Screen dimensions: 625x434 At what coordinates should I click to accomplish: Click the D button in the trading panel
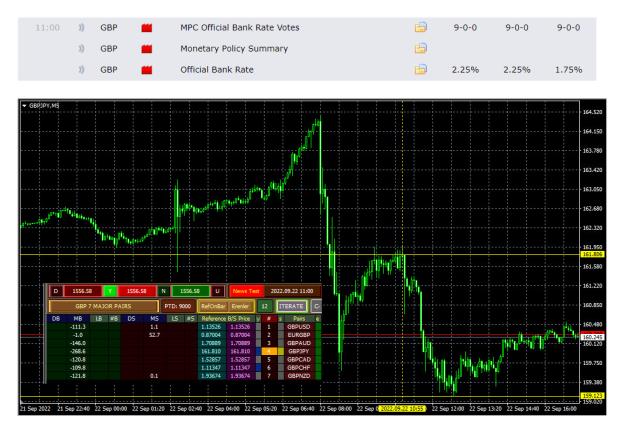(x=56, y=291)
